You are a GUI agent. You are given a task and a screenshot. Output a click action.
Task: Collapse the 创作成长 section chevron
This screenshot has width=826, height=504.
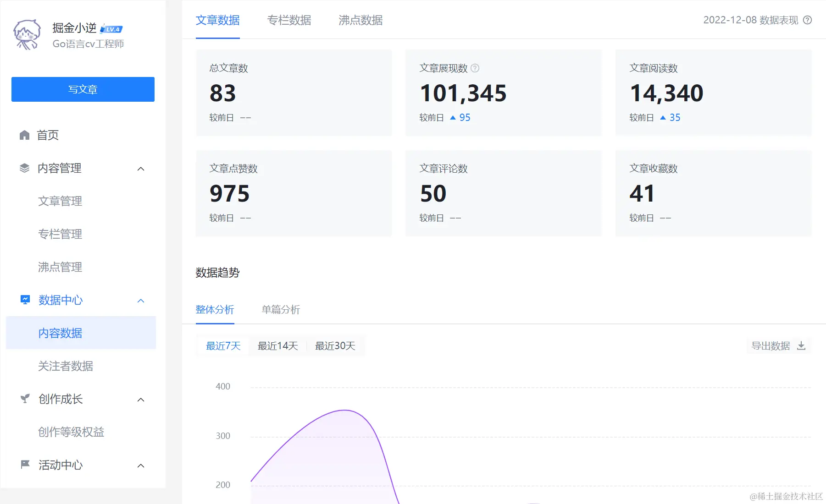point(141,400)
